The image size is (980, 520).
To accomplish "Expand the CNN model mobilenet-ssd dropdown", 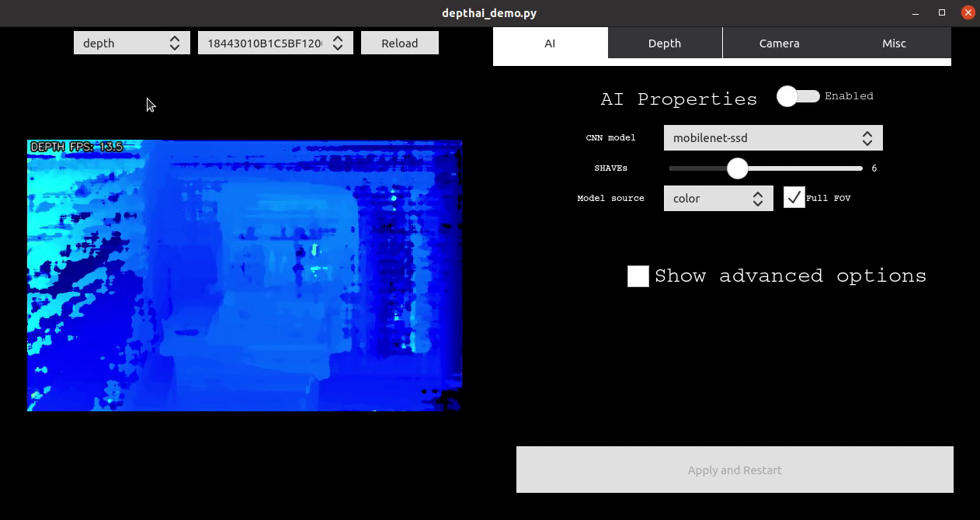I will (x=773, y=138).
